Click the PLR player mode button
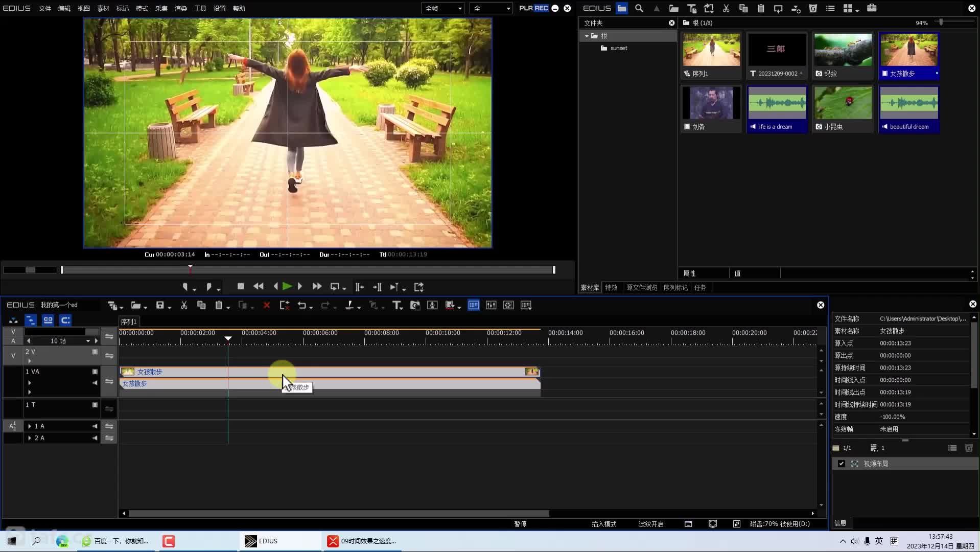 click(x=526, y=8)
